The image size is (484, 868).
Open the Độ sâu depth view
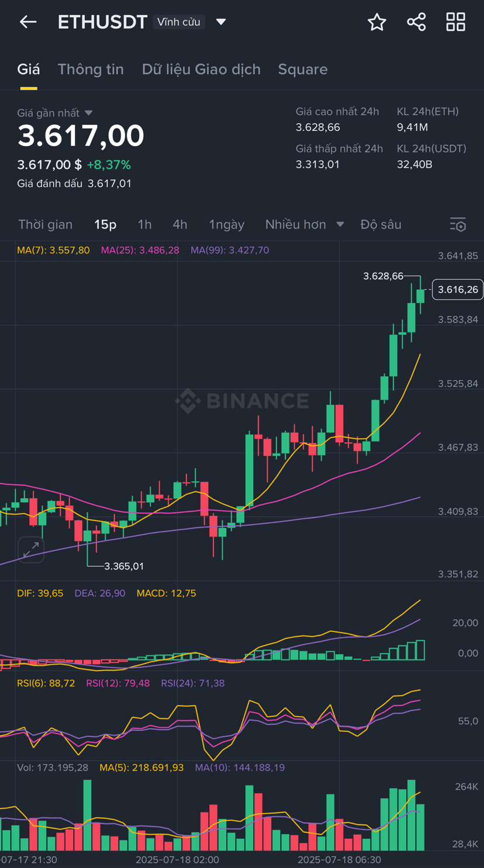click(381, 224)
